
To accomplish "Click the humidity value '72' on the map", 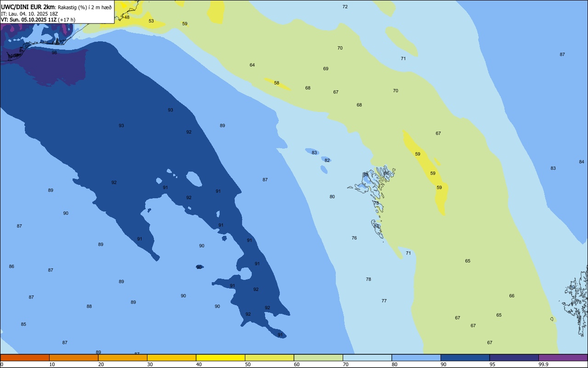I will pos(345,7).
